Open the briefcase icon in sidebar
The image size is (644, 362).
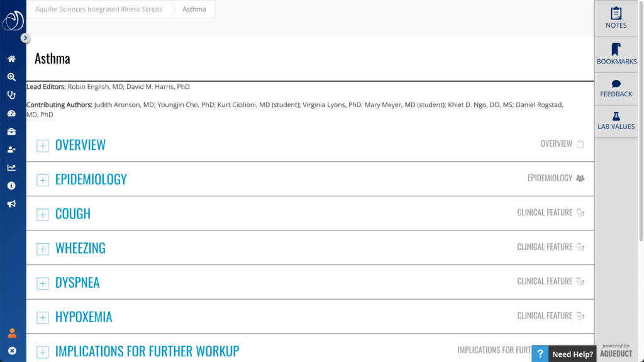(11, 132)
